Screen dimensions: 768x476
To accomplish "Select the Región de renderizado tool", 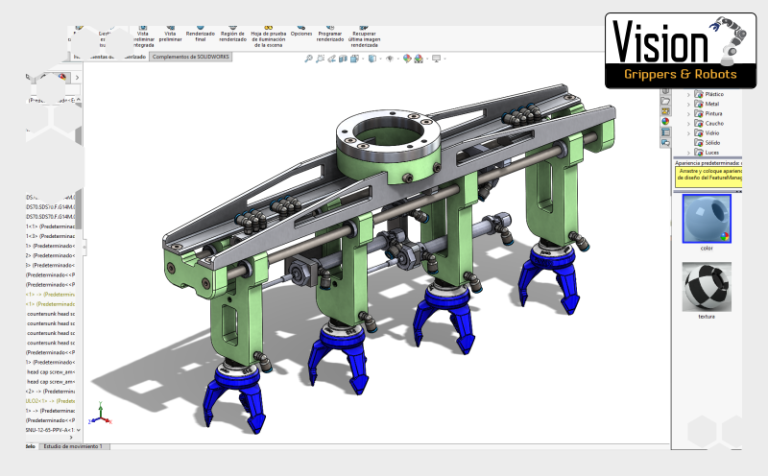I will click(232, 34).
